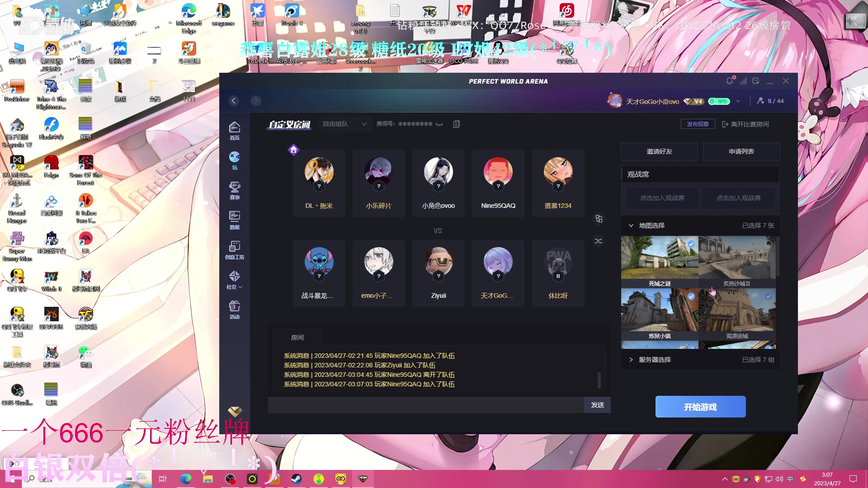
Task: Open the 申请列表 application list
Action: coord(741,151)
